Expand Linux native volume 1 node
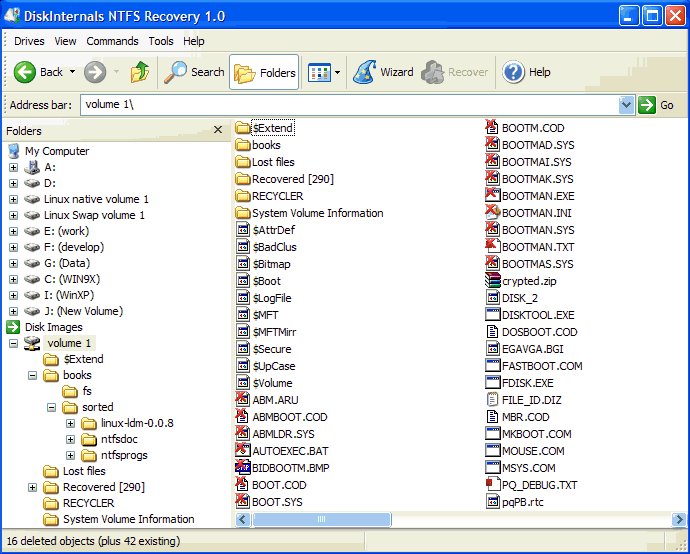The width and height of the screenshot is (690, 554). (x=14, y=199)
